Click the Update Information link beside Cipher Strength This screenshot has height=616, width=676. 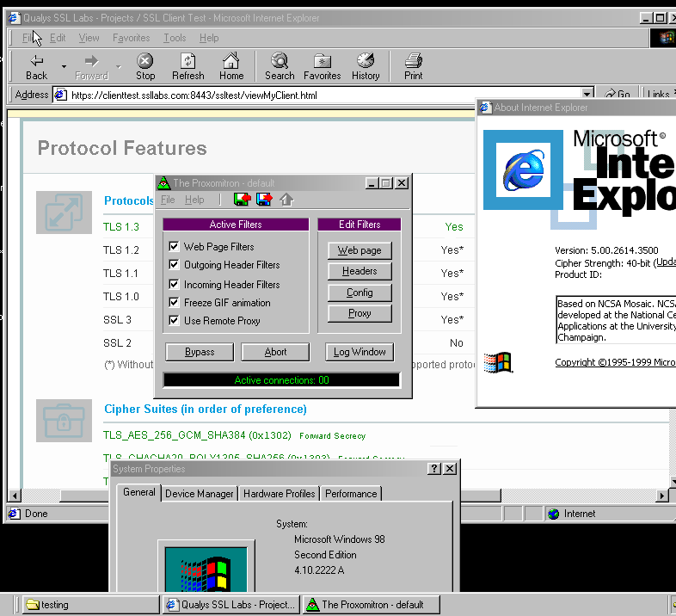coord(666,262)
